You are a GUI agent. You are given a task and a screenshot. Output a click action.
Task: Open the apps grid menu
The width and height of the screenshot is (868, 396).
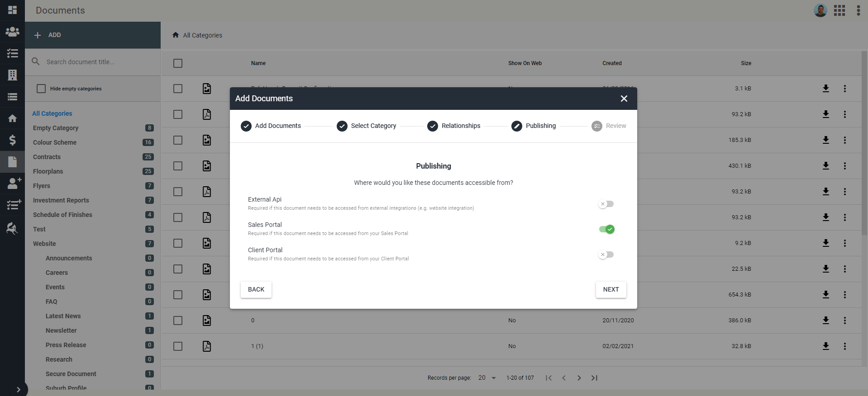click(839, 10)
